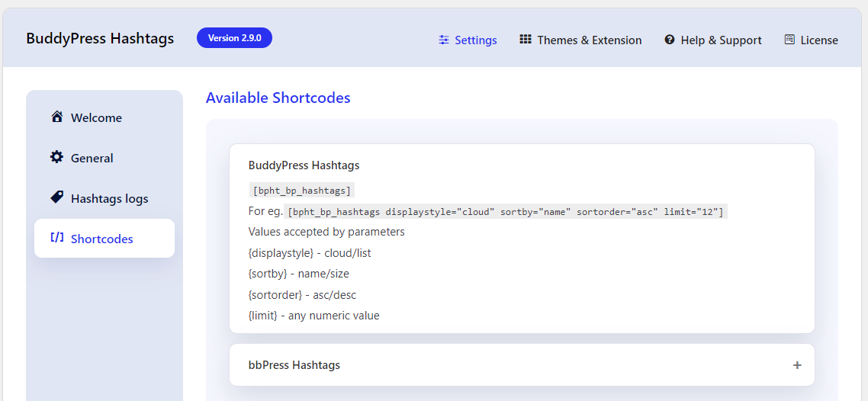Click the Available Shortcodes heading

(x=278, y=98)
